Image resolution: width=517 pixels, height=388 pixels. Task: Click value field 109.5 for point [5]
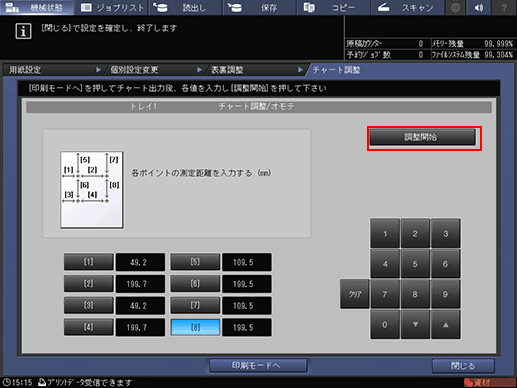247,262
